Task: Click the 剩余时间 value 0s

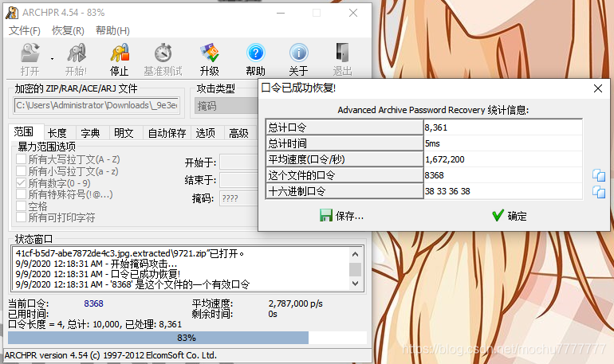Action: click(273, 314)
